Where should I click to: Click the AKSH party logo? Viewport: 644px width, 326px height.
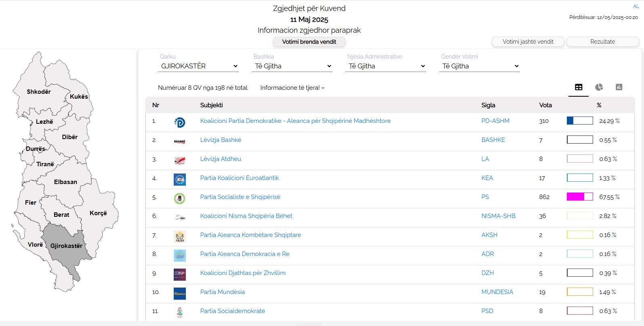179,236
